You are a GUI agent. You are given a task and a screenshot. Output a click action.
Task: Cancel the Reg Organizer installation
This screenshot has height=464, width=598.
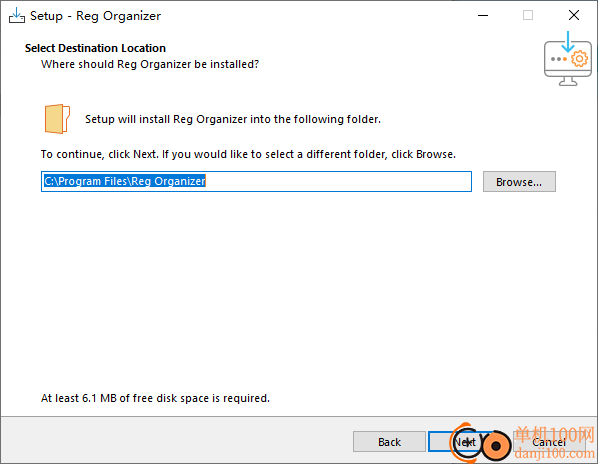549,442
